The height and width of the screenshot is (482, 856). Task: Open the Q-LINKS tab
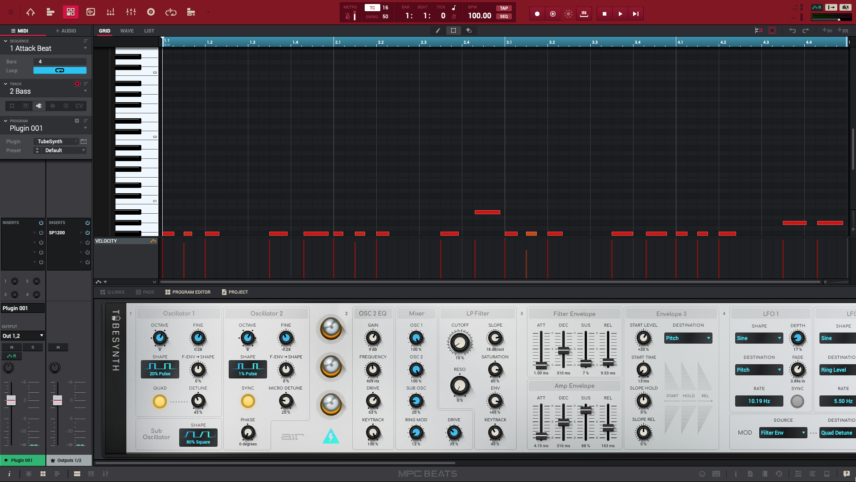[112, 292]
